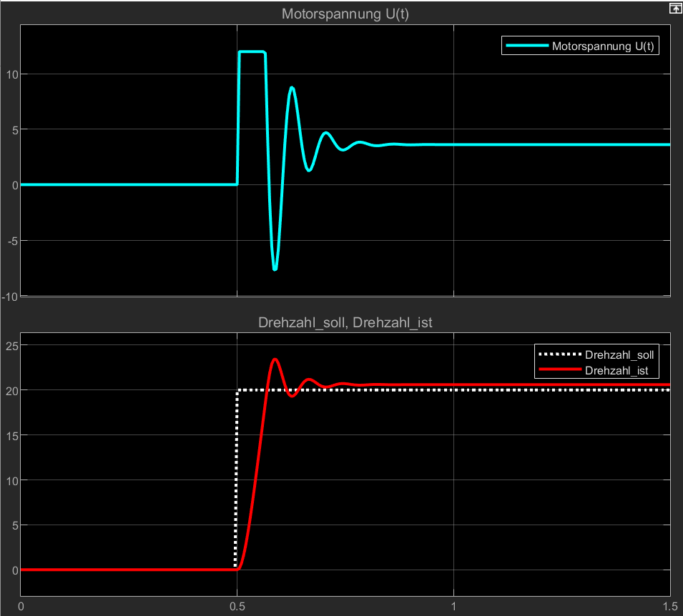This screenshot has height=616, width=683.
Task: Click the maximize axes icon at top-right
Action: click(674, 9)
